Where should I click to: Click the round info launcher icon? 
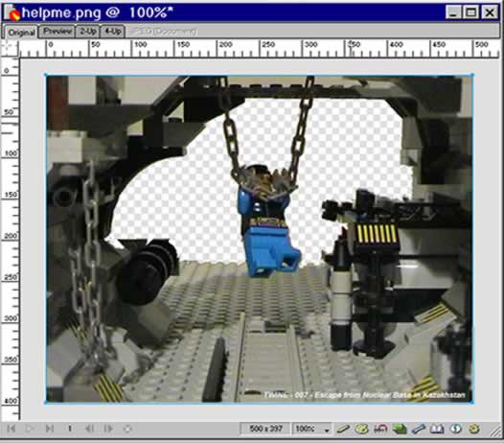pos(455,429)
